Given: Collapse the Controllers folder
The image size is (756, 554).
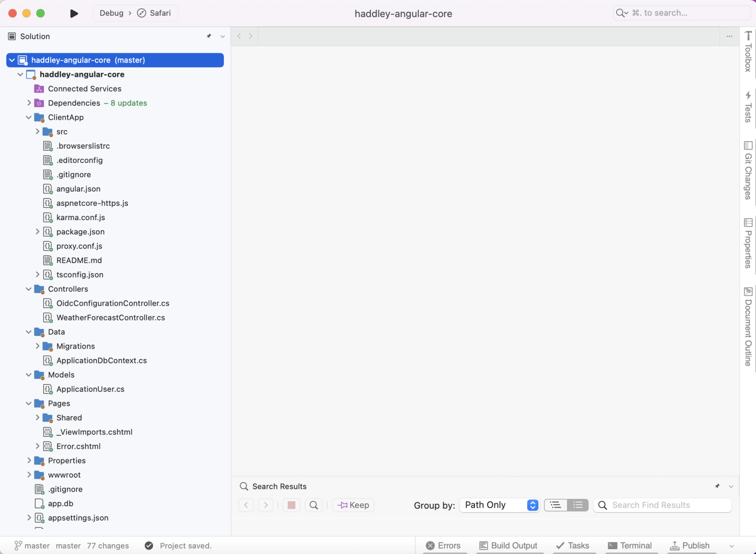Looking at the screenshot, I should click(x=29, y=289).
